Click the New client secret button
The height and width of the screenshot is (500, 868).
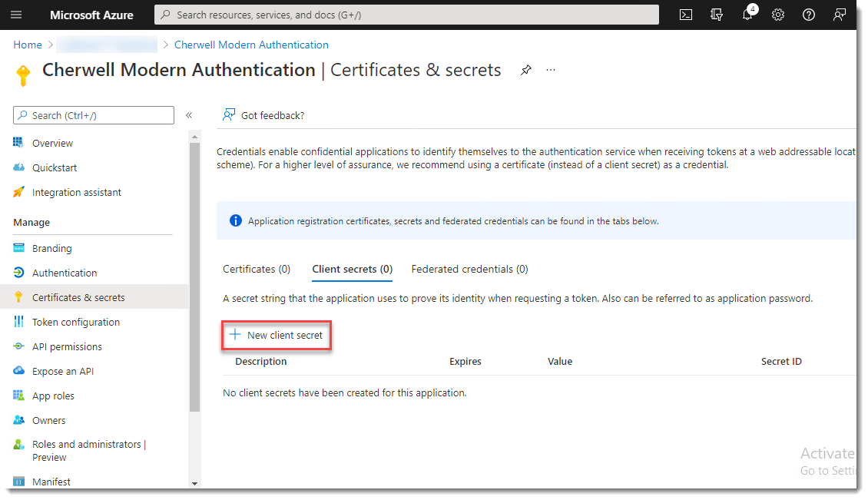coord(276,335)
